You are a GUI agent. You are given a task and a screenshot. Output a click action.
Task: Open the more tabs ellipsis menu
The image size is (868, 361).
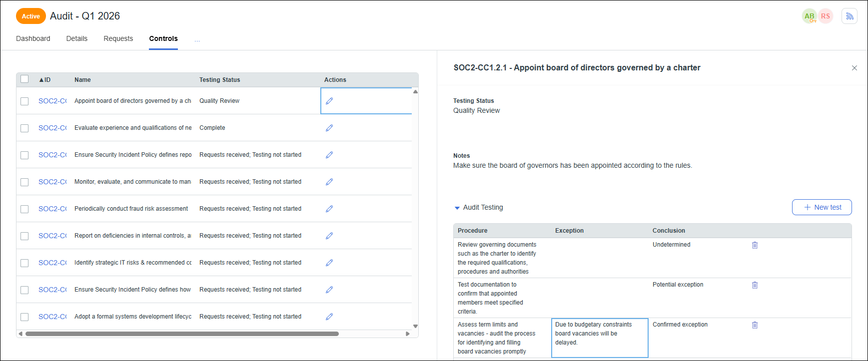[197, 39]
